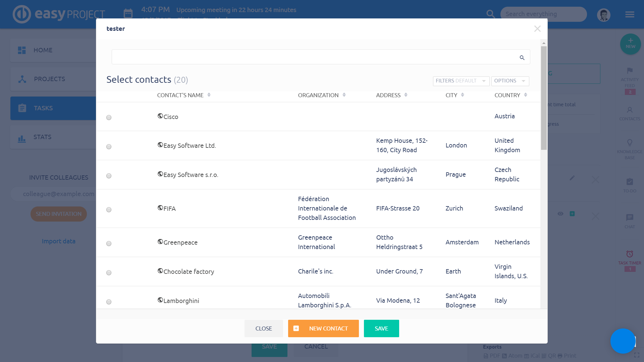
Task: Click the CLOSE button in dialog
Action: pyautogui.click(x=264, y=328)
